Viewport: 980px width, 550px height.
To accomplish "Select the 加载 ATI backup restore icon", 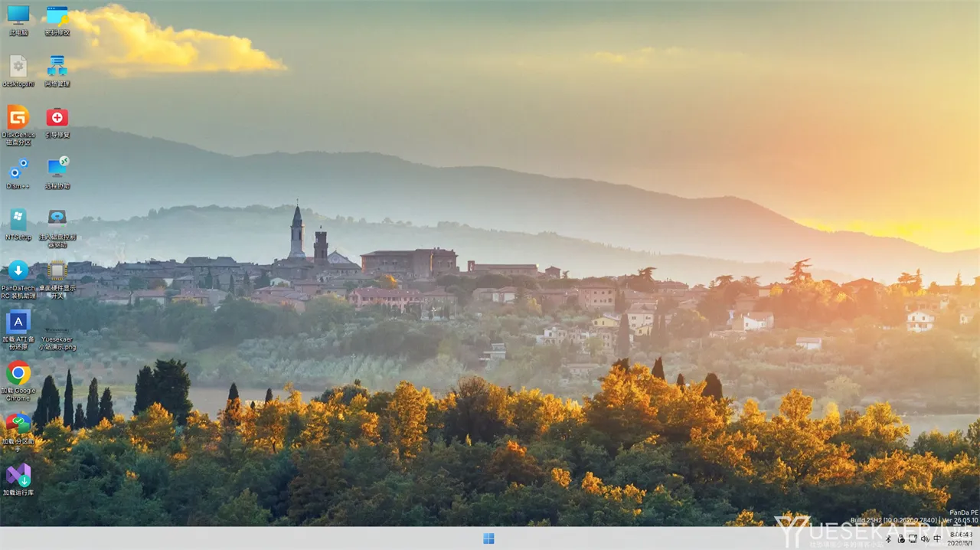I will (18, 329).
